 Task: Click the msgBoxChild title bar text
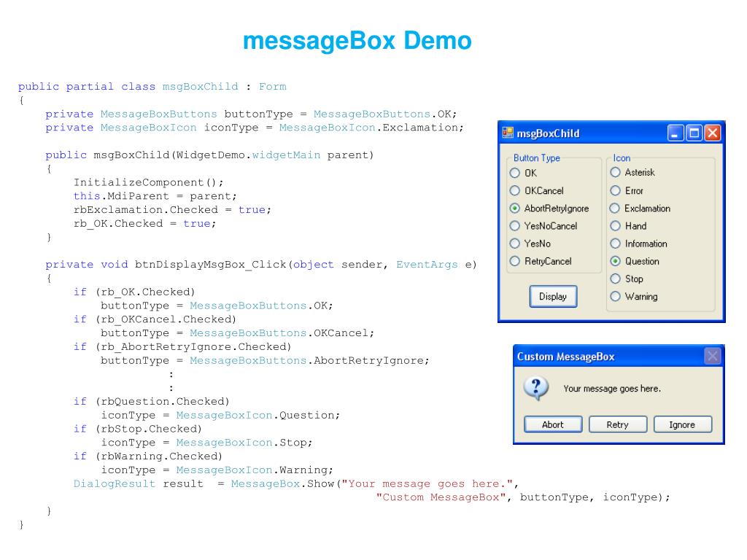[549, 133]
